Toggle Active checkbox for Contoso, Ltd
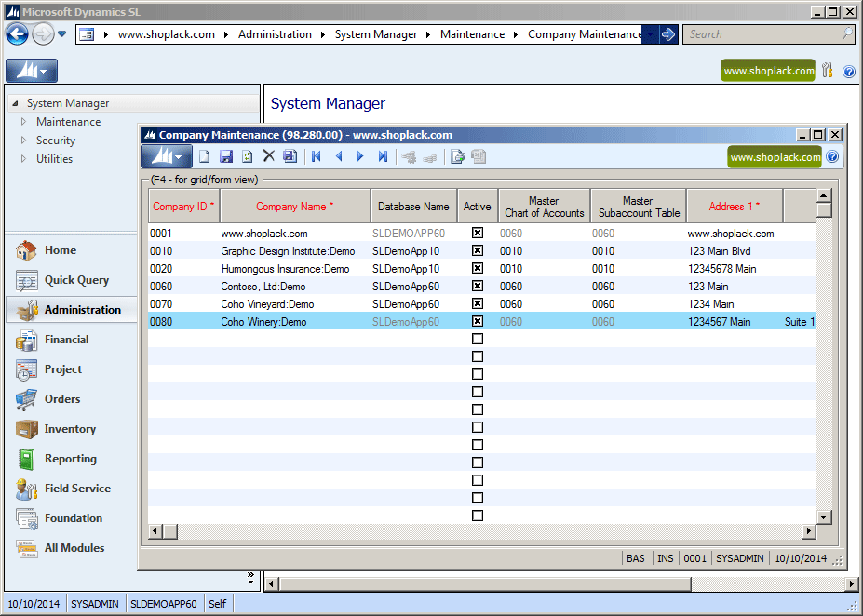 (478, 286)
